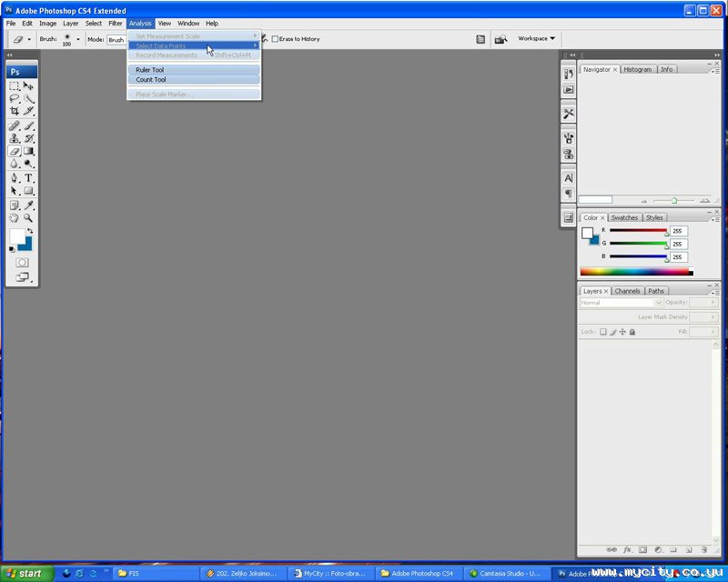Switch to Camtasia Studio taskbar button
Viewport: 728px width, 582px height.
(506, 574)
